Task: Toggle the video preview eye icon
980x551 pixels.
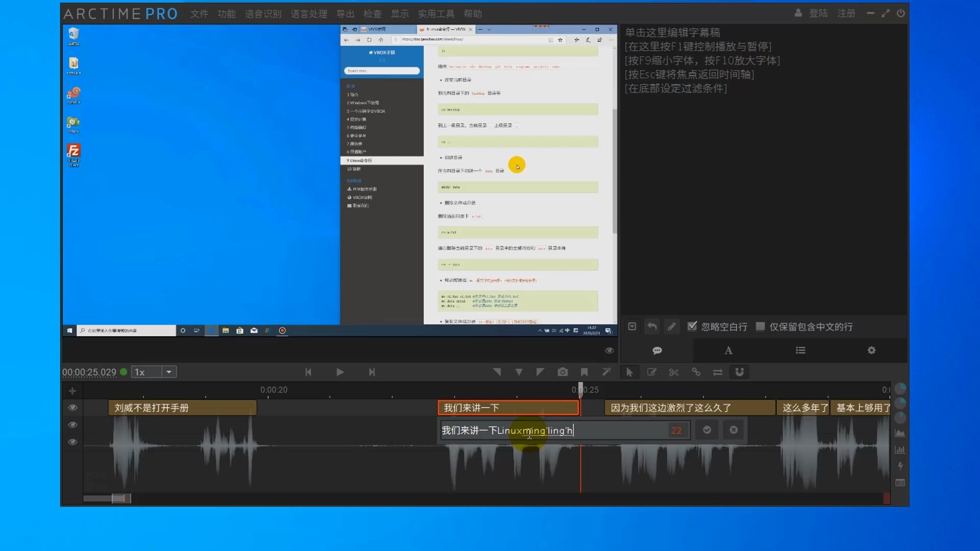Action: tap(609, 350)
